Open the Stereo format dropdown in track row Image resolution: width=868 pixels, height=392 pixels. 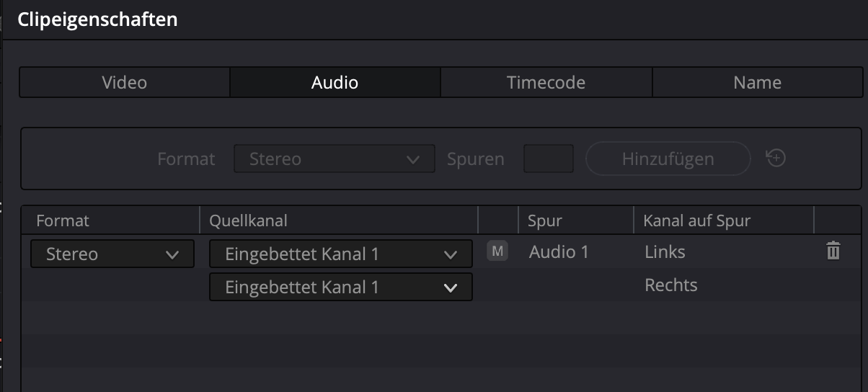[112, 254]
